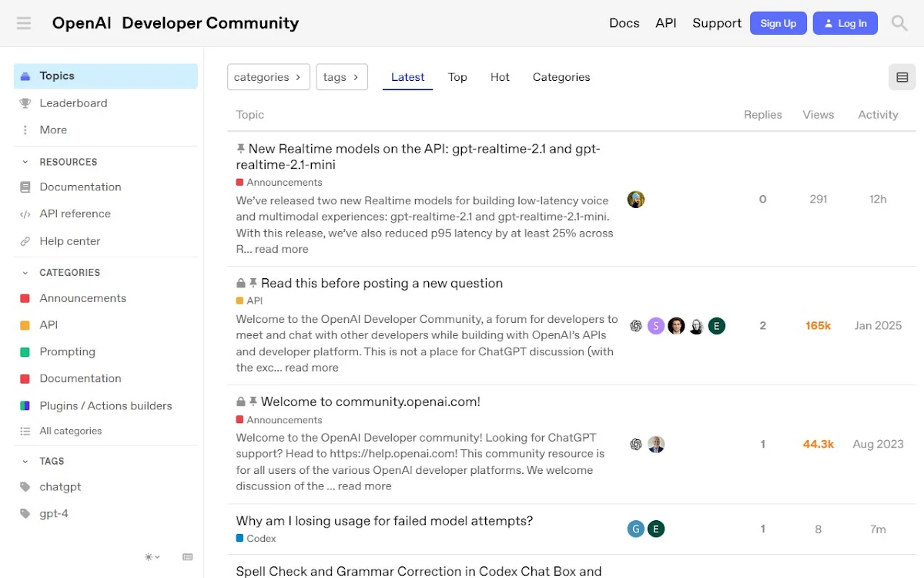Open the search magnifier icon
924x578 pixels.
899,23
